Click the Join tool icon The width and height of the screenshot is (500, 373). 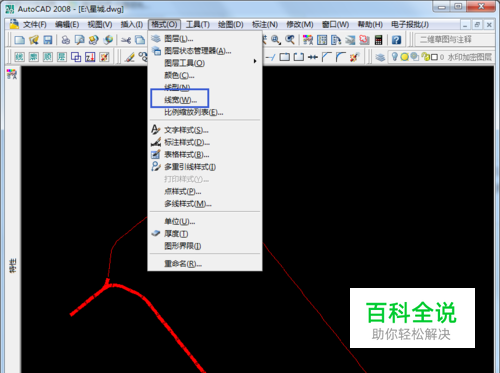coord(313,57)
